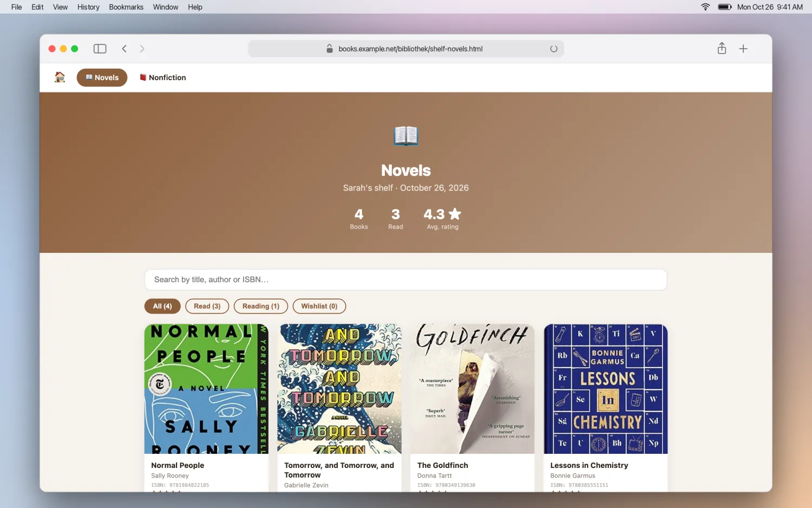This screenshot has height=508, width=812.
Task: Click the date and time in the menu bar
Action: pos(770,7)
